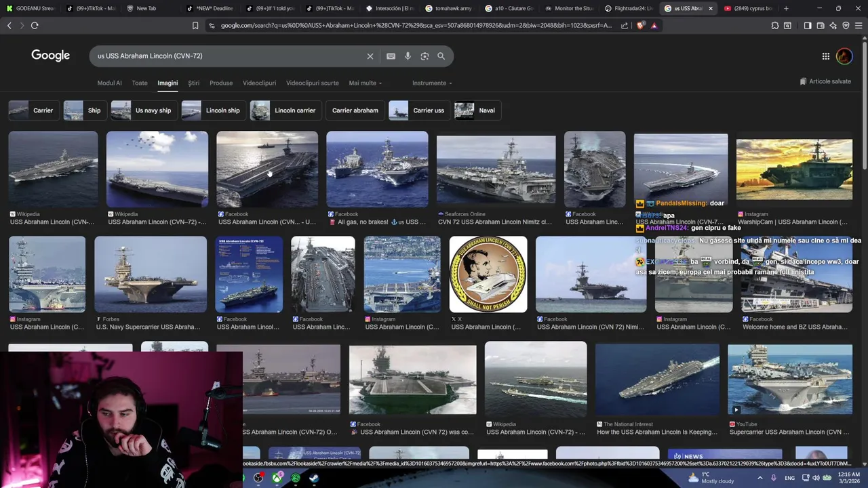Open the weather widget showing Mostly cloudy
Viewport: 868px width, 488px height.
pos(711,478)
